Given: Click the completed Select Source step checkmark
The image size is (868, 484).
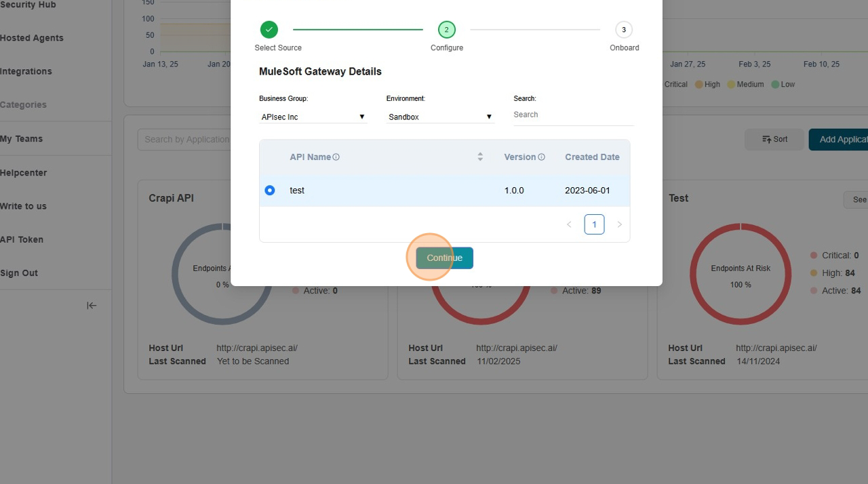Looking at the screenshot, I should (x=269, y=30).
